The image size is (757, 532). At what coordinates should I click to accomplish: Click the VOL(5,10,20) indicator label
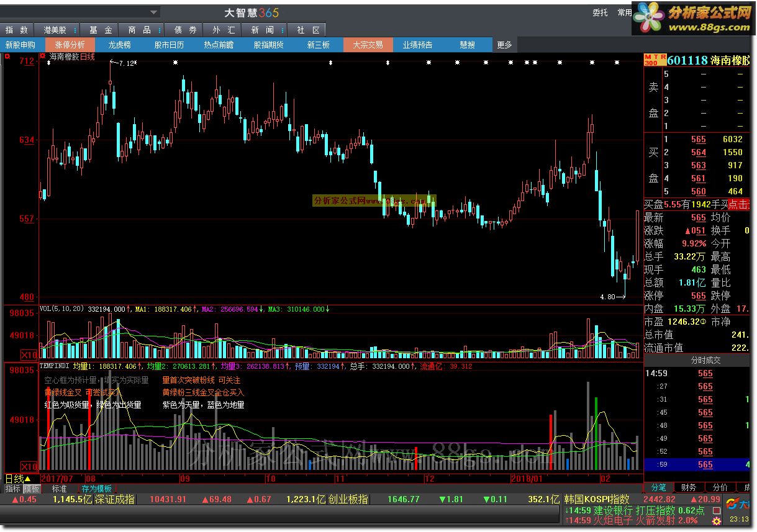click(x=62, y=309)
